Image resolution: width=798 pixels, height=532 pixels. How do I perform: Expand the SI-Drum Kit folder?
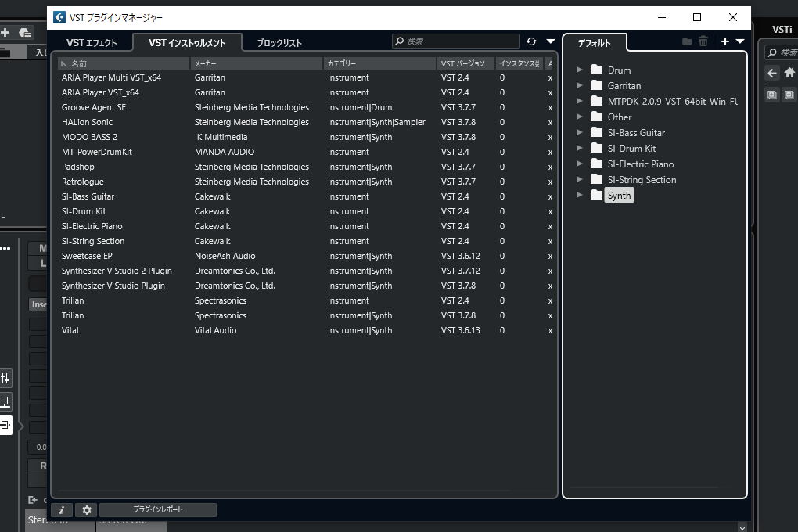point(579,148)
